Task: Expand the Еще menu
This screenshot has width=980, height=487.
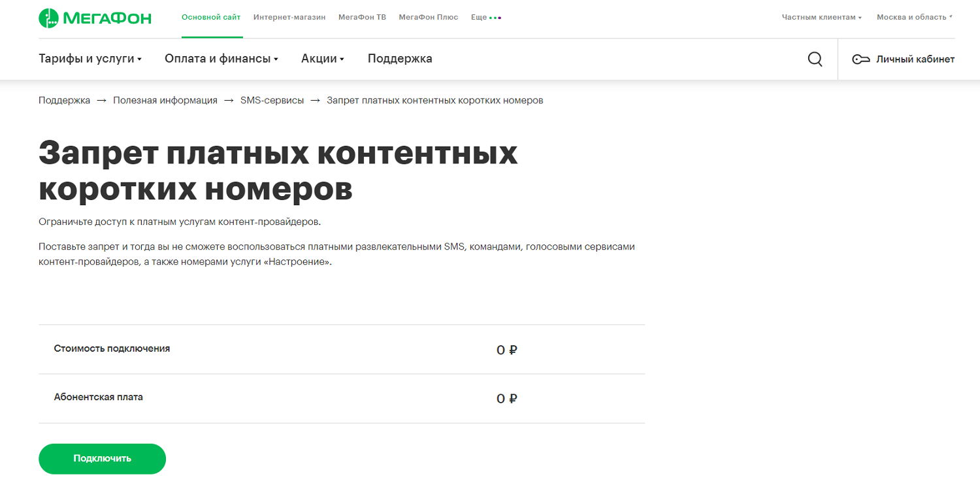Action: pos(486,17)
